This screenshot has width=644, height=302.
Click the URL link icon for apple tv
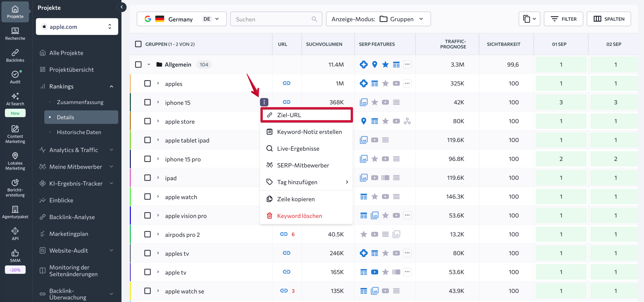[x=287, y=272]
